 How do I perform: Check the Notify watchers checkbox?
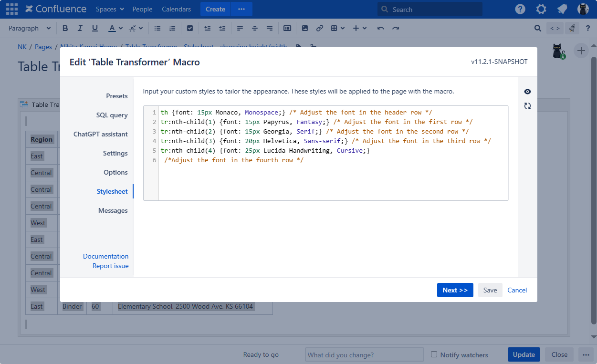(x=434, y=354)
